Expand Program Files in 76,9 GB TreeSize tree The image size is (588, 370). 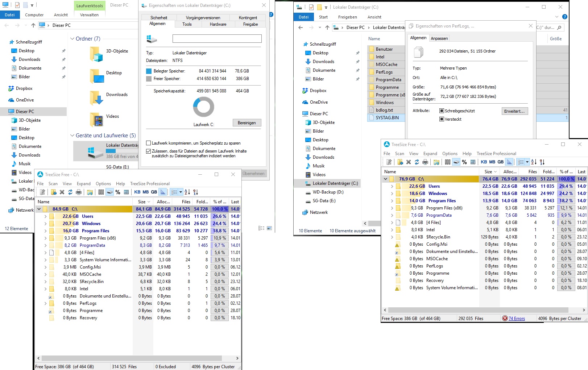click(392, 201)
